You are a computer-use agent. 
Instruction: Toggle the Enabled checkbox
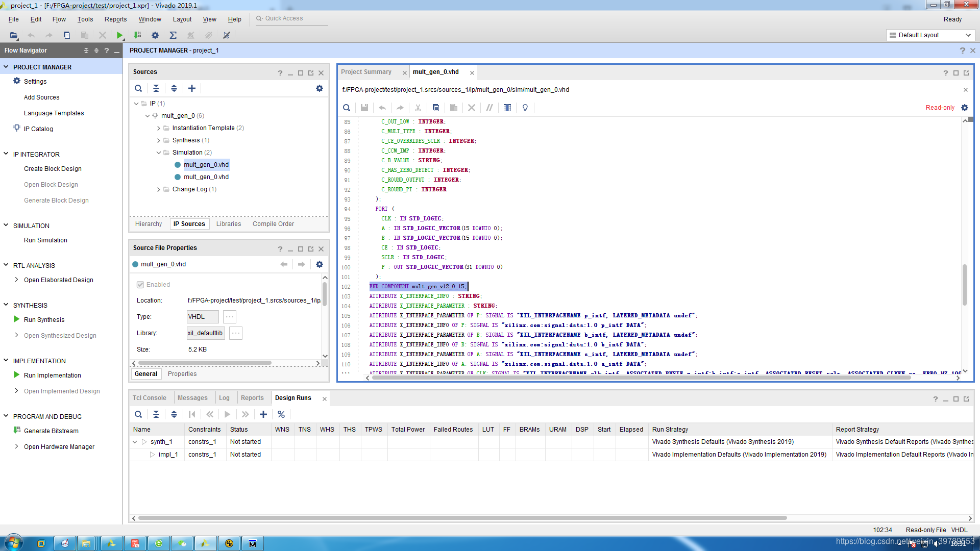pos(140,285)
